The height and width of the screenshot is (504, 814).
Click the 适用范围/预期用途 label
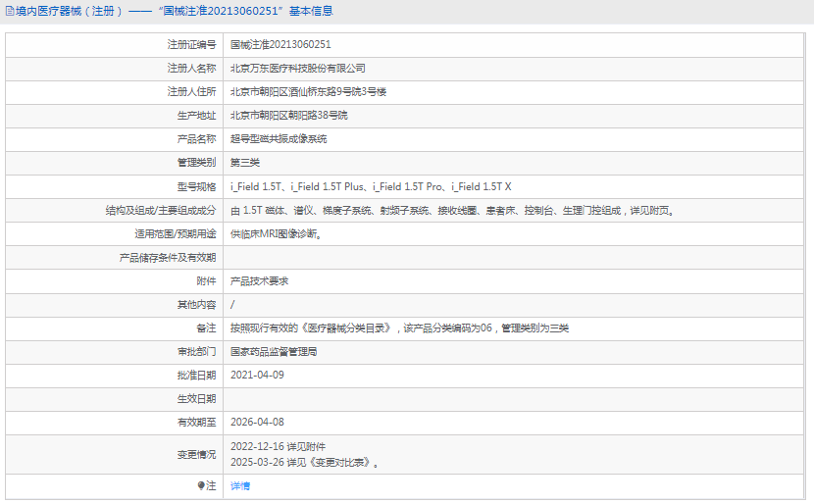coord(175,234)
